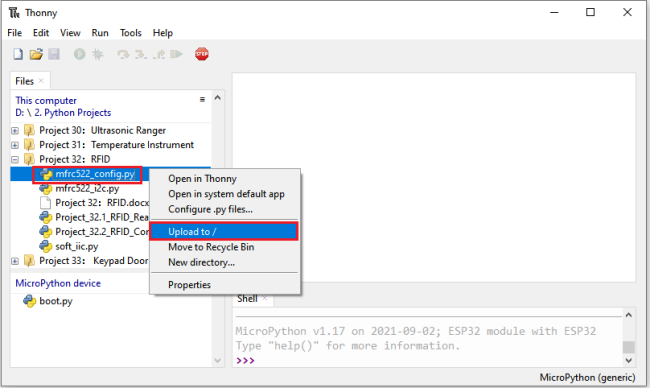
Task: Select boot.py on MicroPython device
Action: 56,301
